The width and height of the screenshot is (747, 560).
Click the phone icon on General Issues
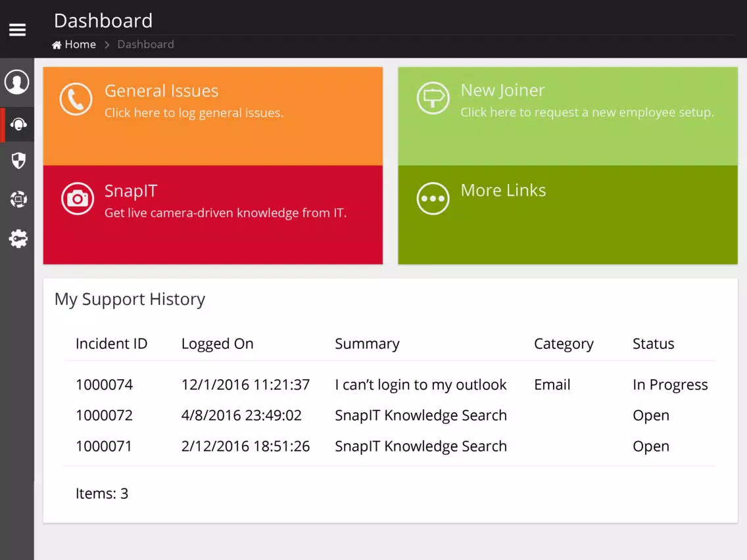(76, 99)
